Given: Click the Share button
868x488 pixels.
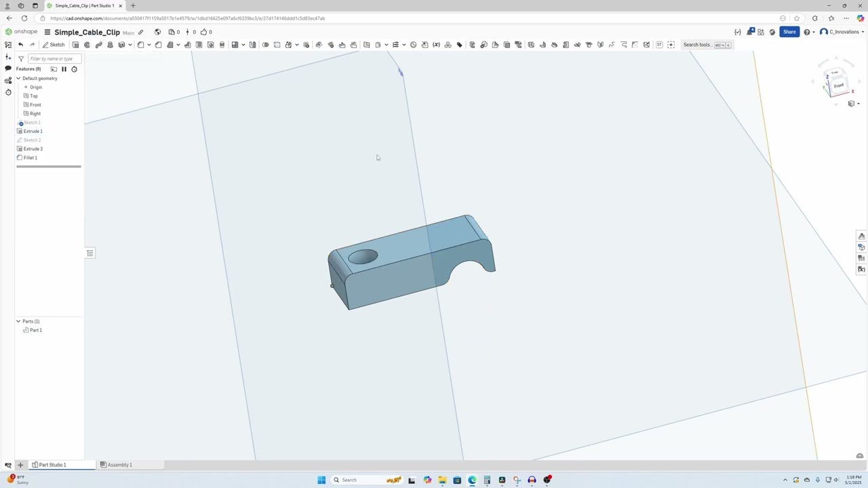Looking at the screenshot, I should 789,32.
